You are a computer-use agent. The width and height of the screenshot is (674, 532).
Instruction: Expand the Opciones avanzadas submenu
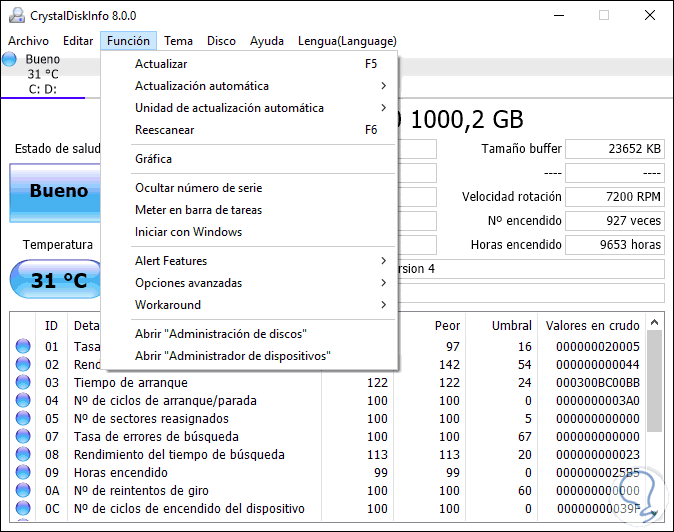pos(249,283)
